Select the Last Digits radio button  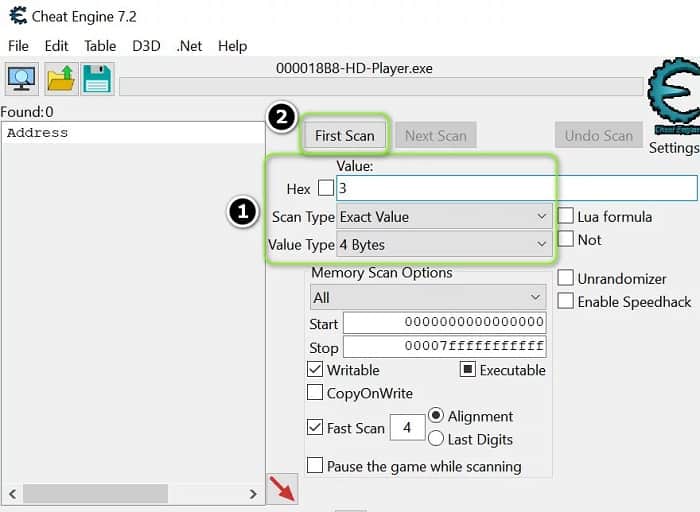[436, 439]
